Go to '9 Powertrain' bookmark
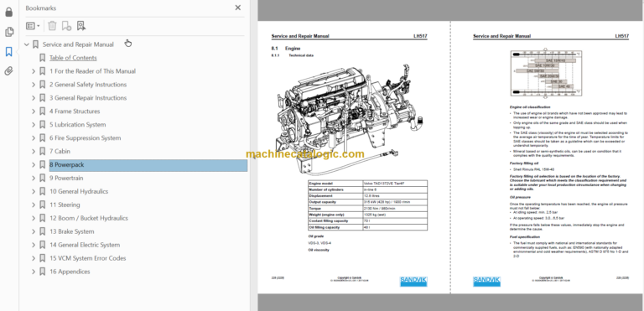This screenshot has height=311, width=644. [66, 178]
